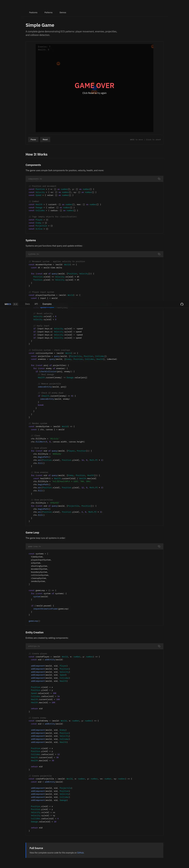
Task: Click the 'Full Source' heading
Action: [x=36, y=848]
